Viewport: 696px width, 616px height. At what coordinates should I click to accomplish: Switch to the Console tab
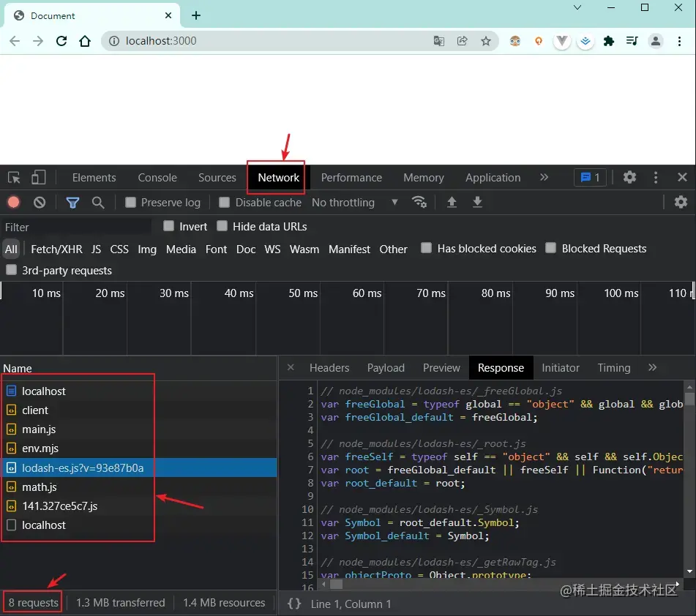coord(157,178)
